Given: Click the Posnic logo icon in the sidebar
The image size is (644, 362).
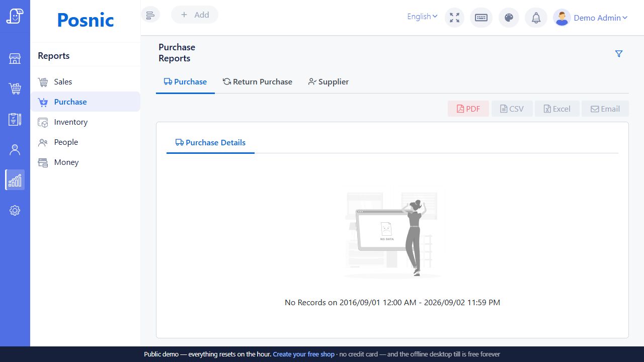Looking at the screenshot, I should pyautogui.click(x=15, y=16).
